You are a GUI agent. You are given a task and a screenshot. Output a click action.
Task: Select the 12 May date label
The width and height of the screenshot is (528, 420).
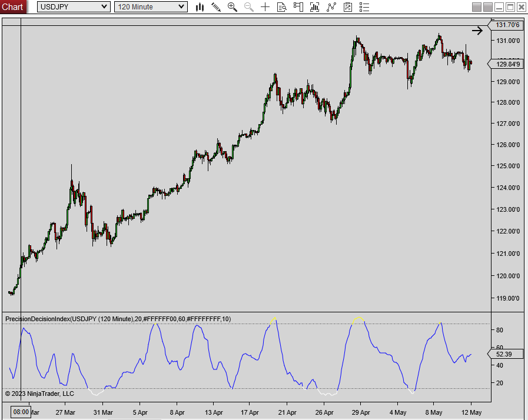(471, 412)
